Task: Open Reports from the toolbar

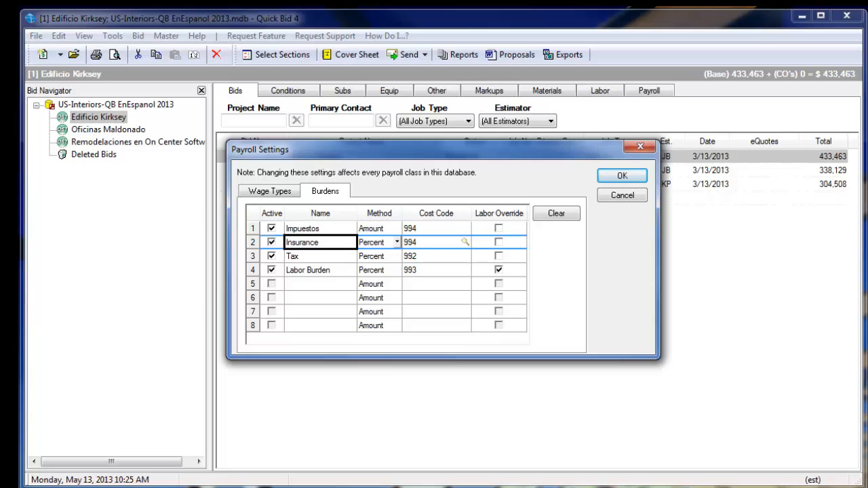Action: (x=458, y=55)
